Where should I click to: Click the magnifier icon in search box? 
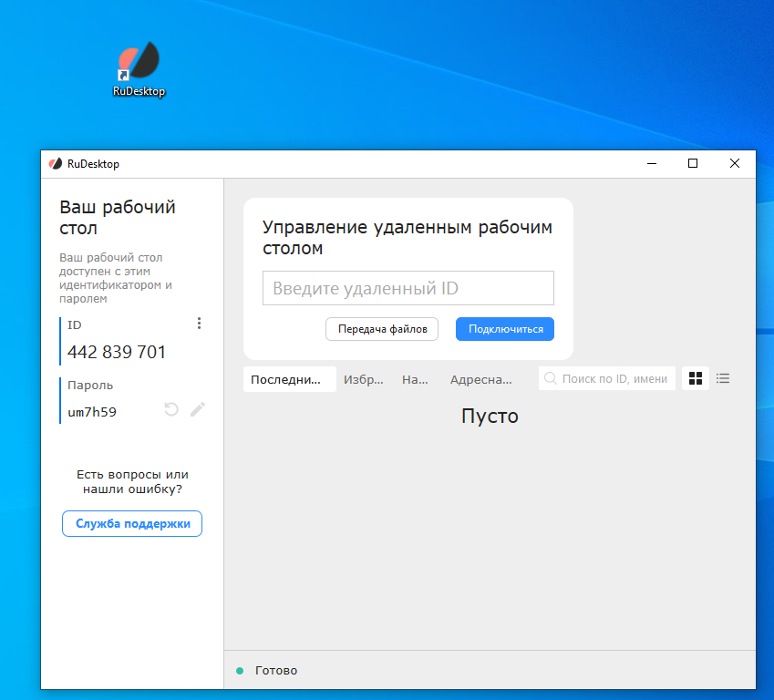[551, 378]
